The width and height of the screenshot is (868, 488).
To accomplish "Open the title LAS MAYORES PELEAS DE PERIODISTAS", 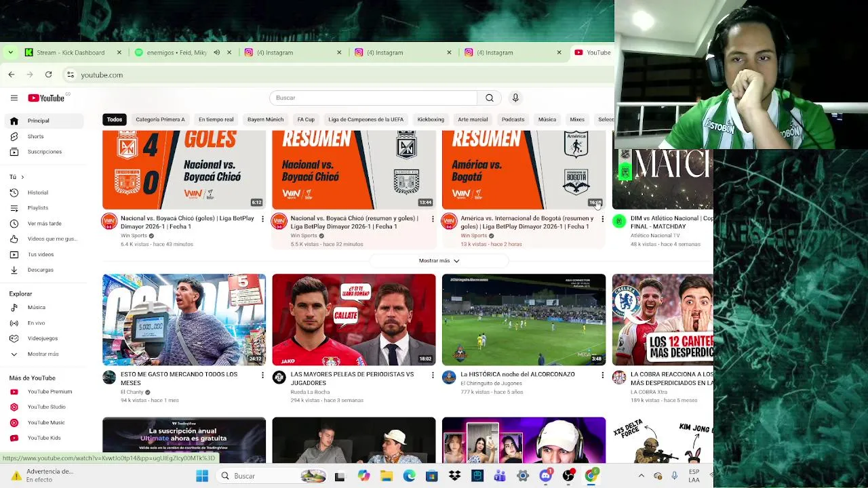I will (x=352, y=378).
